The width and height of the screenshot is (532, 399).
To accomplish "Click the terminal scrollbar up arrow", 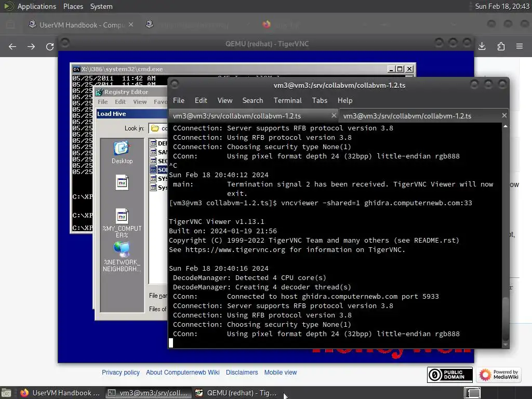I will point(505,126).
